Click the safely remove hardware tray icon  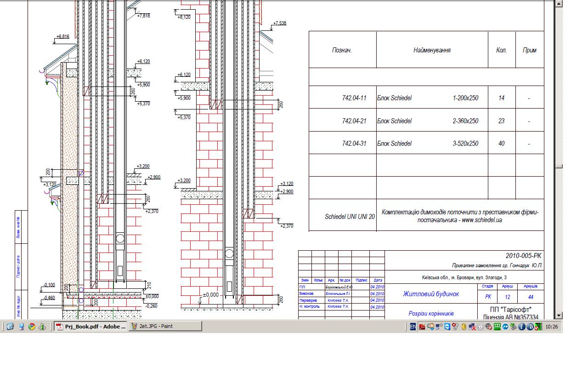click(513, 327)
